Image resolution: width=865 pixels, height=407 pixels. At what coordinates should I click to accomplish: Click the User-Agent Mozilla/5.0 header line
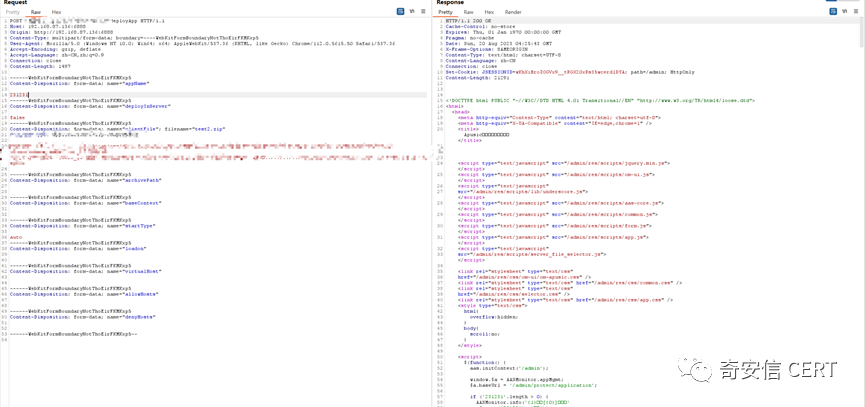(202, 43)
